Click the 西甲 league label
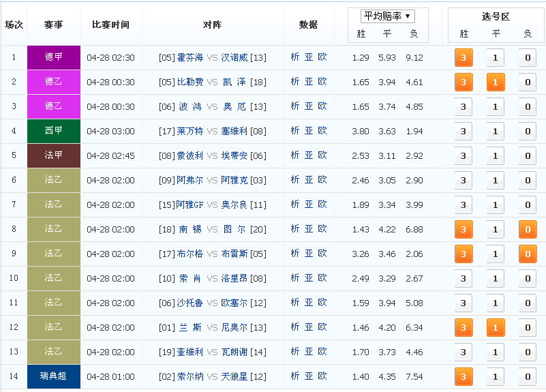This screenshot has width=546, height=392. (x=54, y=132)
